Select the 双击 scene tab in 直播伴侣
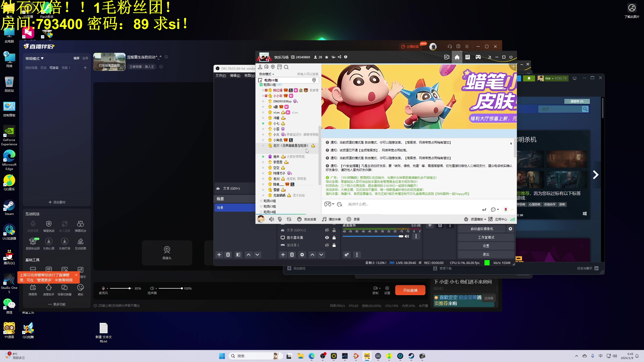 click(44, 68)
